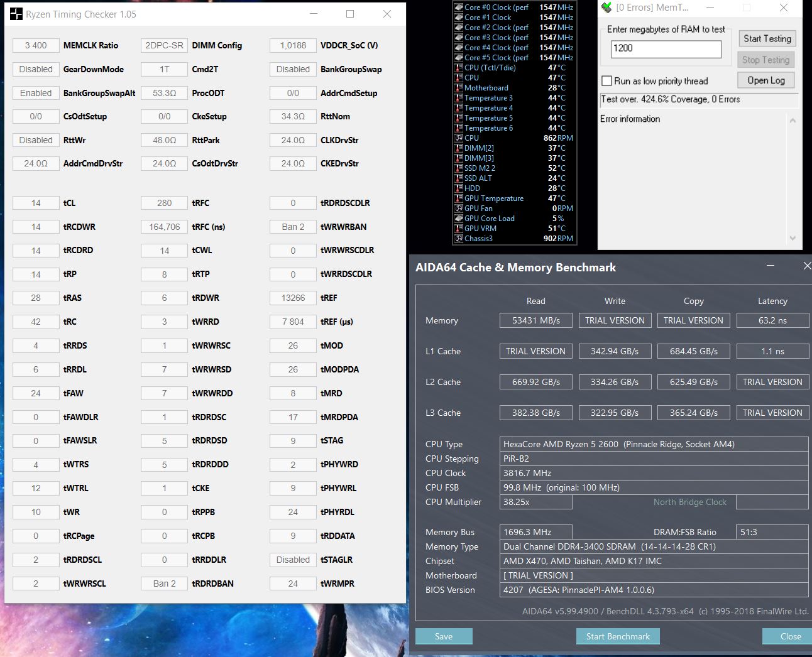
Task: Click the ProcODT 53.3Ω value
Action: point(164,93)
